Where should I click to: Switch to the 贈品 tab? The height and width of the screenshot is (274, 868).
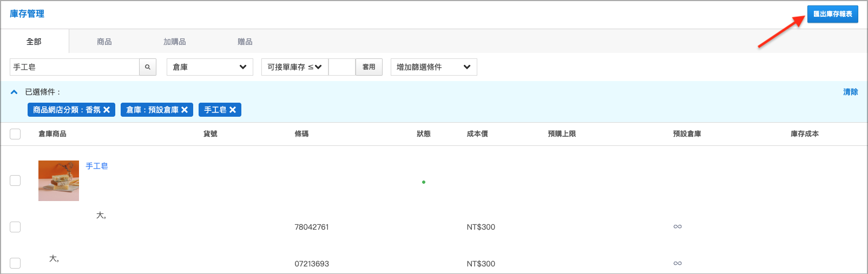[x=245, y=42]
